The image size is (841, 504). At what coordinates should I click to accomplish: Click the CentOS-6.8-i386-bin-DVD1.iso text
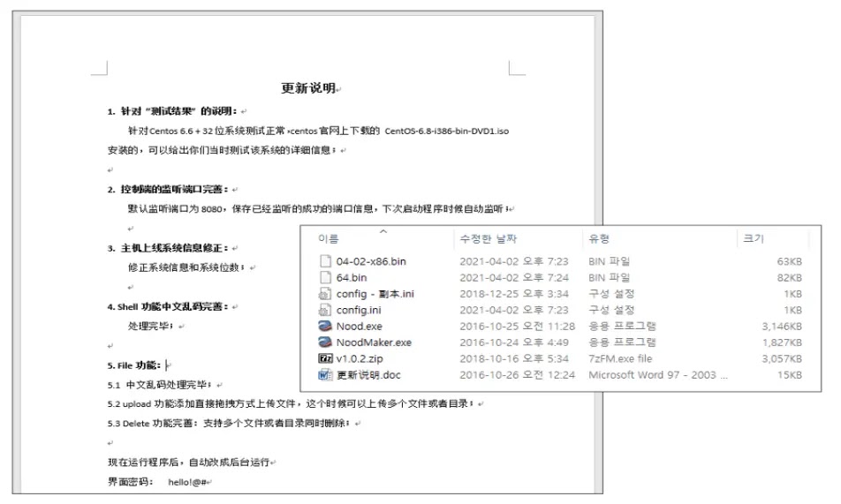point(447,131)
